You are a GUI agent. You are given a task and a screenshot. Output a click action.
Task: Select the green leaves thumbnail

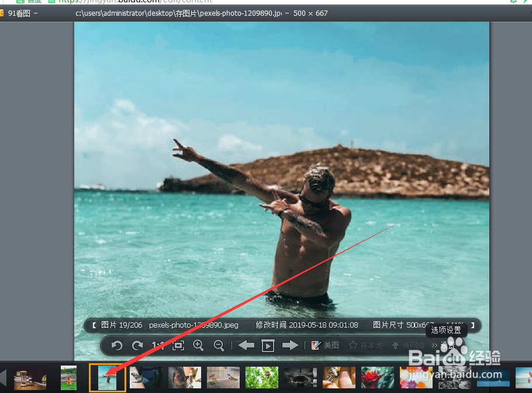pos(261,377)
